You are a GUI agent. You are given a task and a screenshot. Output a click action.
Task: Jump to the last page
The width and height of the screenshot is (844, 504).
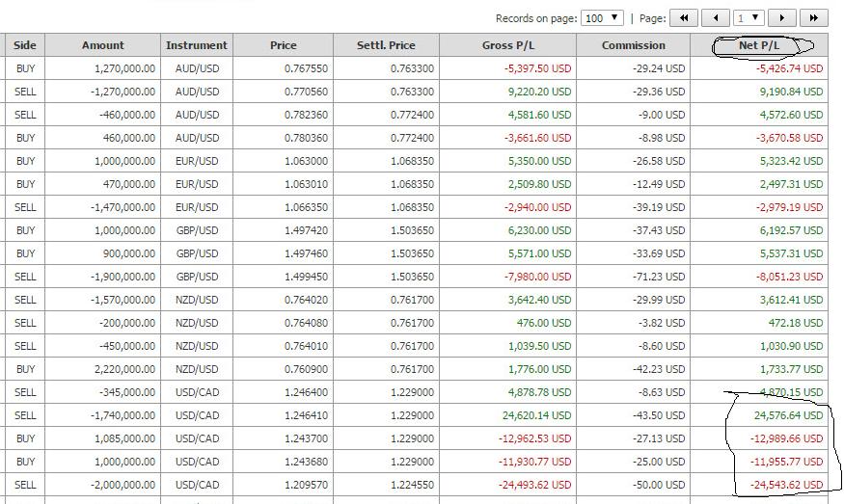814,17
